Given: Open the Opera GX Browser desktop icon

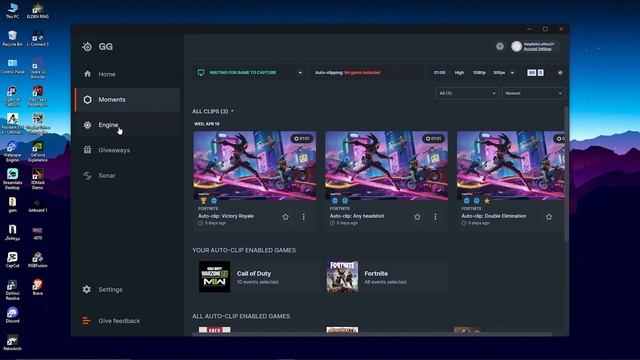Looking at the screenshot, I should pos(38,68).
